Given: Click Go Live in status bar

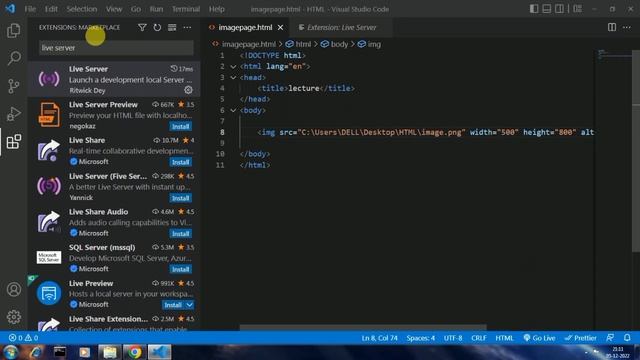Looking at the screenshot, I should tap(539, 338).
